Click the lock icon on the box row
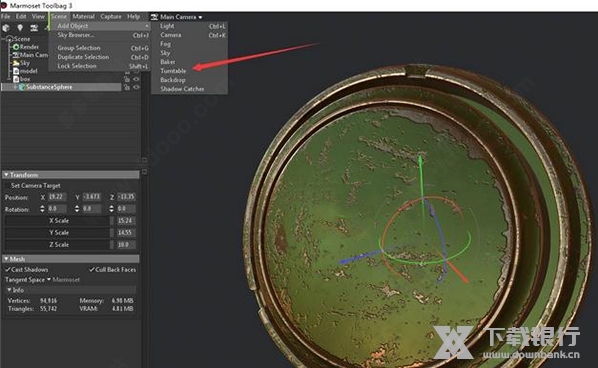The width and height of the screenshot is (598, 368). point(127,79)
